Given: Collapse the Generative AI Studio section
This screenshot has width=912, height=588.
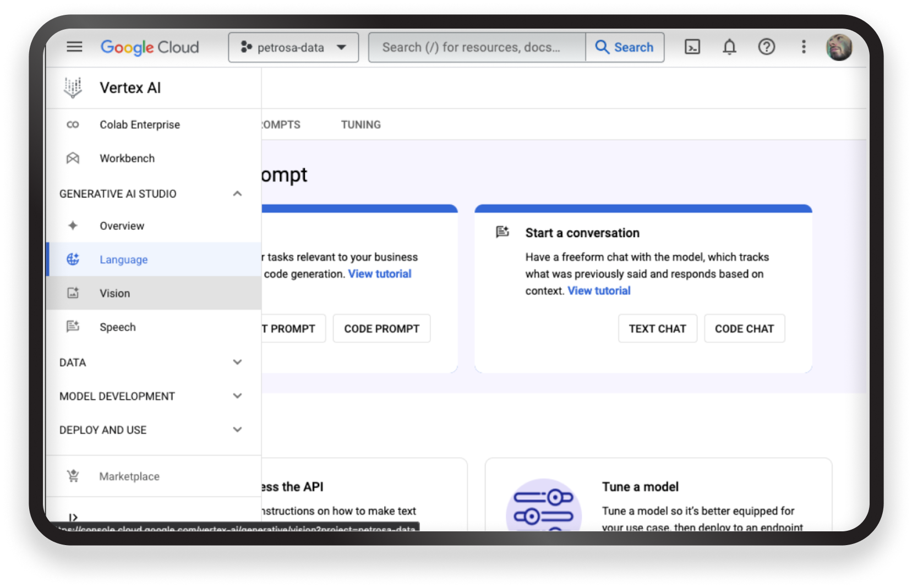Looking at the screenshot, I should point(237,194).
